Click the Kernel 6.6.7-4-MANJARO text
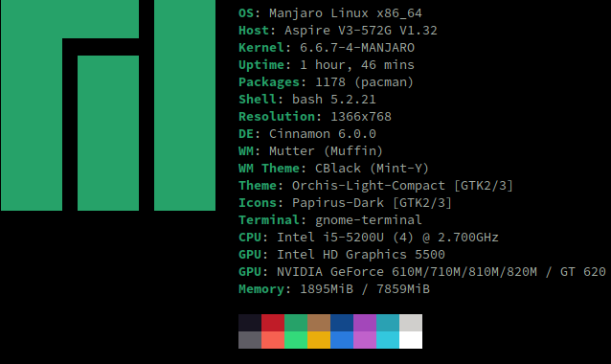The height and width of the screenshot is (364, 611). (327, 48)
